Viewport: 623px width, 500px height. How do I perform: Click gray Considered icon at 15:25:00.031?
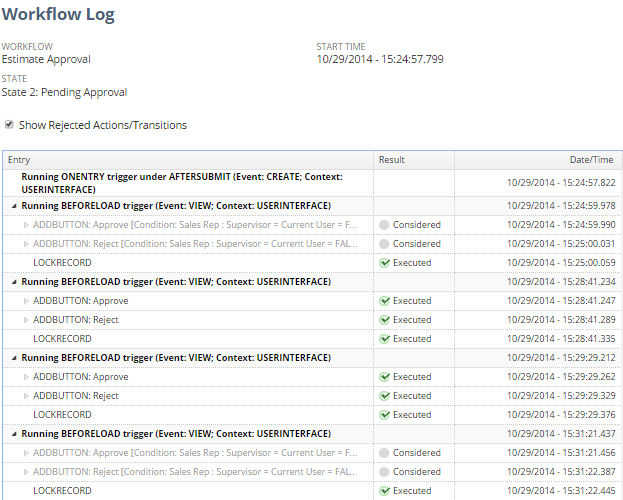(x=384, y=244)
